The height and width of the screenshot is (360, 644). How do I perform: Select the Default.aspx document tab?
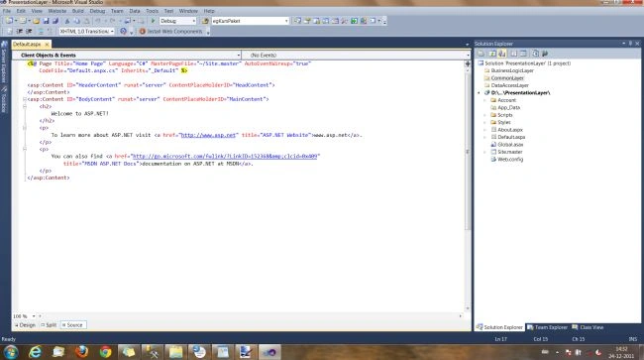pos(27,44)
